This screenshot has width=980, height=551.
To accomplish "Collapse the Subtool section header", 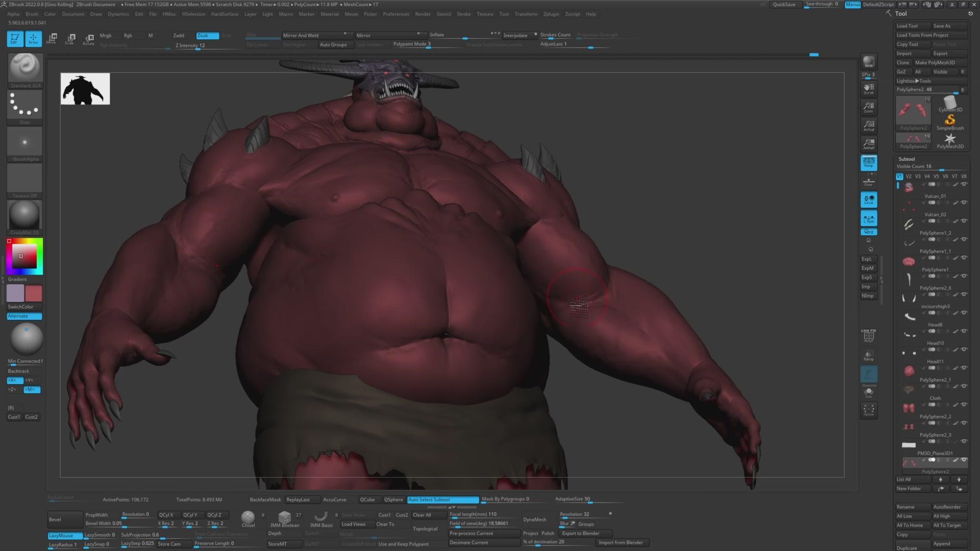I will point(906,159).
